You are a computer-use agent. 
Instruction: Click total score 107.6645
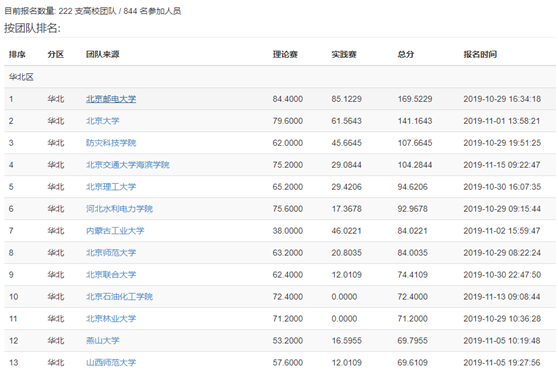pyautogui.click(x=415, y=143)
